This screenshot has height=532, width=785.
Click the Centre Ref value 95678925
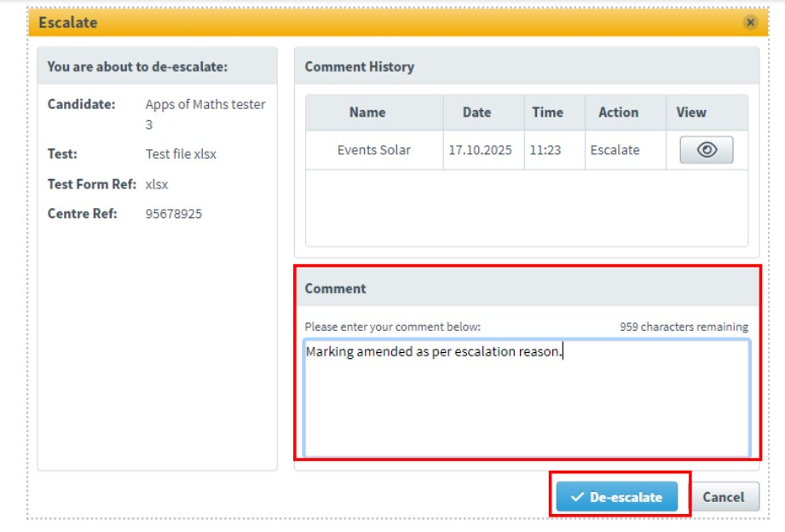point(174,214)
